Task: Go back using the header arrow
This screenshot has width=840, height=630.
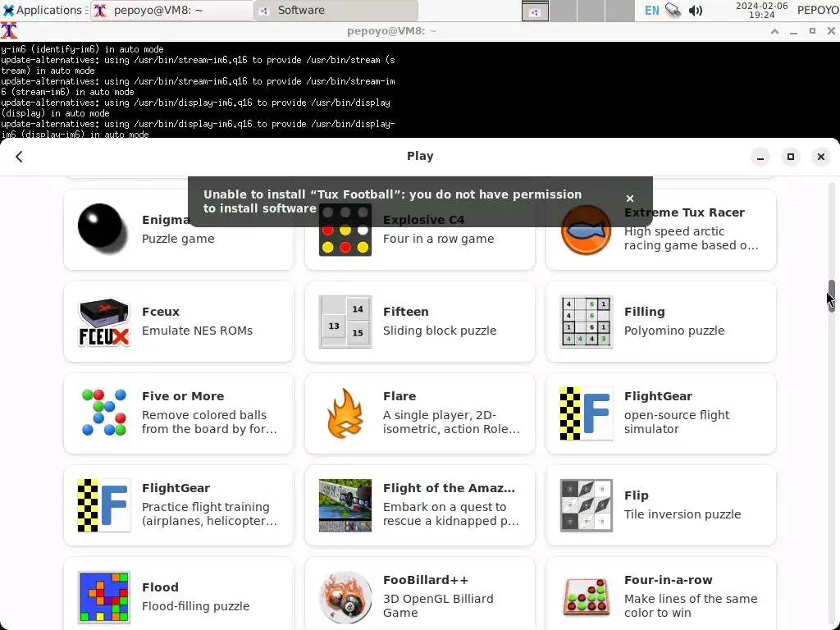Action: tap(20, 157)
